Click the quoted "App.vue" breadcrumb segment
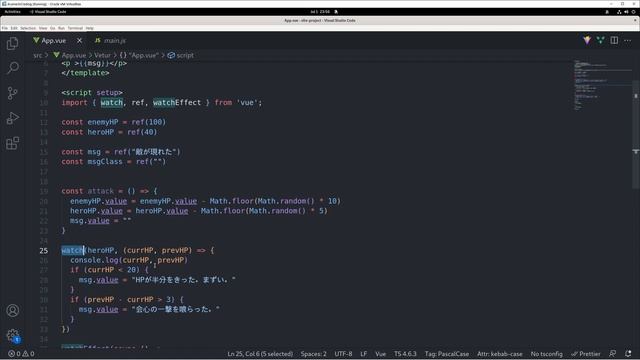The height and width of the screenshot is (360, 640). click(139, 55)
